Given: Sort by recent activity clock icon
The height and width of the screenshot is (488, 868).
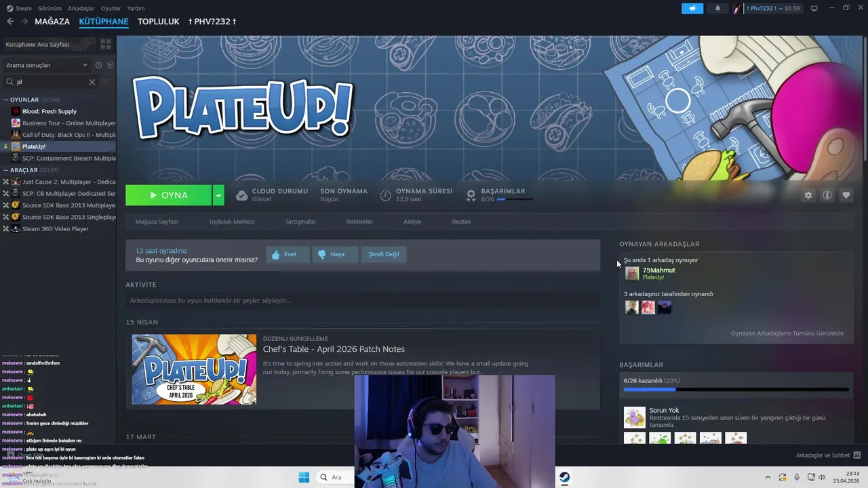Looking at the screenshot, I should coord(99,65).
